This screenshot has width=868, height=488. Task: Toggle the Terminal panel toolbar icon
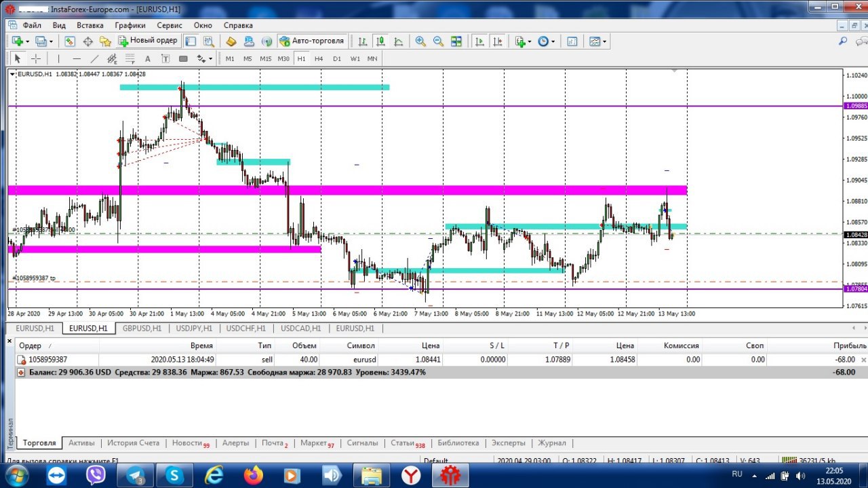[191, 41]
